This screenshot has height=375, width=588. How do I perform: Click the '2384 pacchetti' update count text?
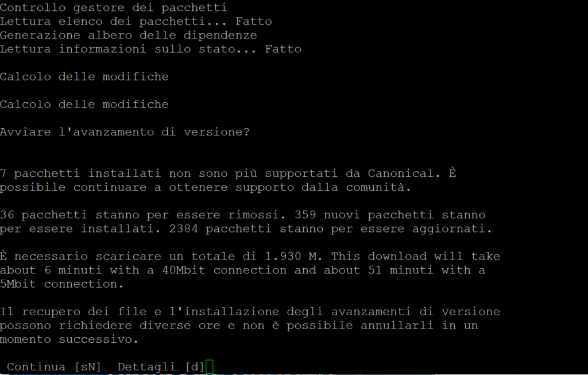point(220,229)
